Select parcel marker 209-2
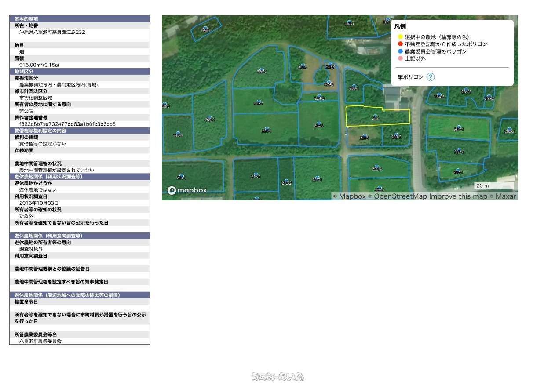The image size is (555, 392). (x=210, y=118)
